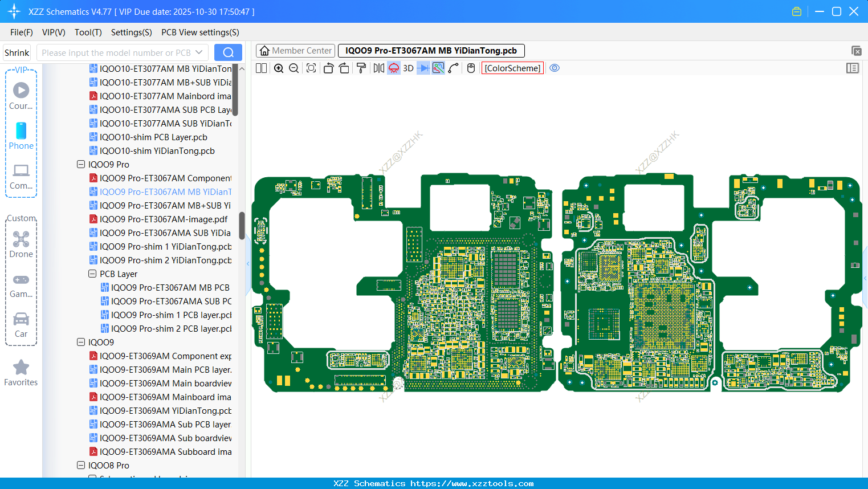868x489 pixels.
Task: Open the Courses category in sidebar
Action: 21,96
